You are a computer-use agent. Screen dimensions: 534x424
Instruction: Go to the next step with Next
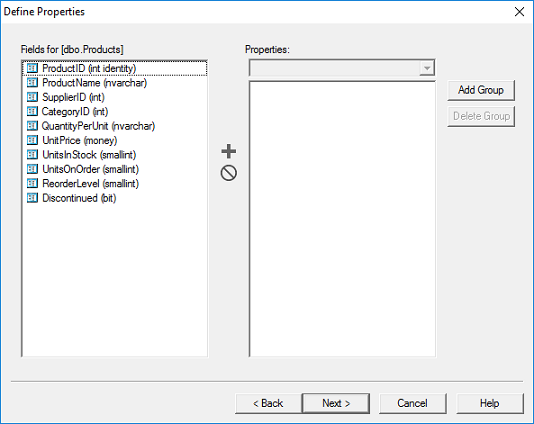336,404
